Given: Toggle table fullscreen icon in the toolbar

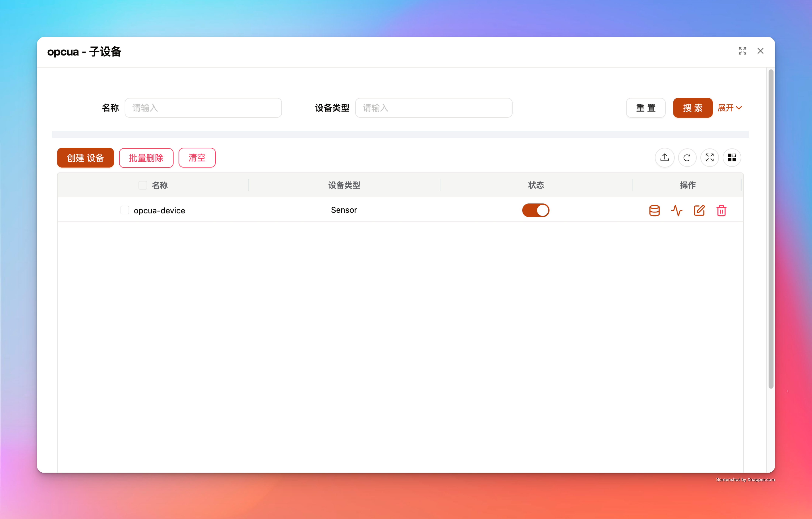Looking at the screenshot, I should (710, 157).
